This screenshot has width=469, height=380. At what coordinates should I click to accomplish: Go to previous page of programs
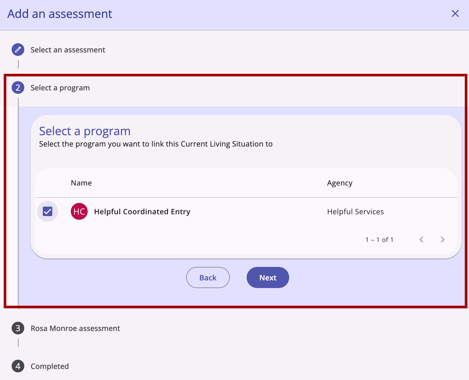point(422,240)
